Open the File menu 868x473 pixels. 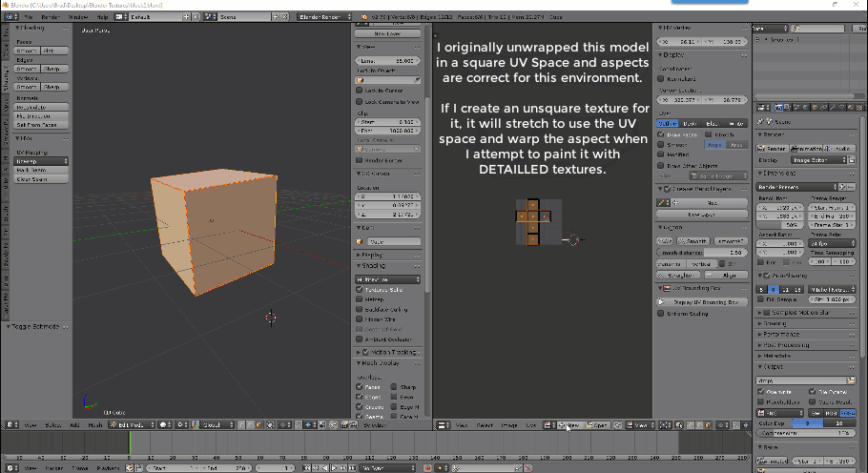tap(28, 17)
